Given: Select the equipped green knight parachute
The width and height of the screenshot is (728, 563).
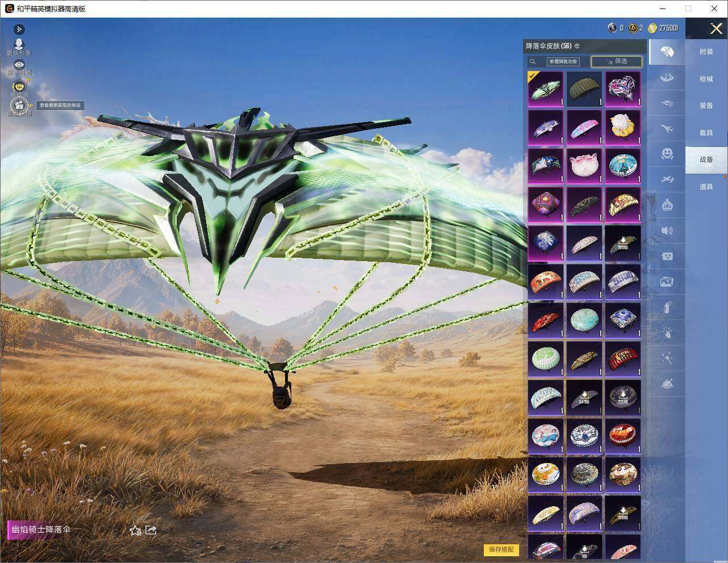Looking at the screenshot, I should [545, 89].
